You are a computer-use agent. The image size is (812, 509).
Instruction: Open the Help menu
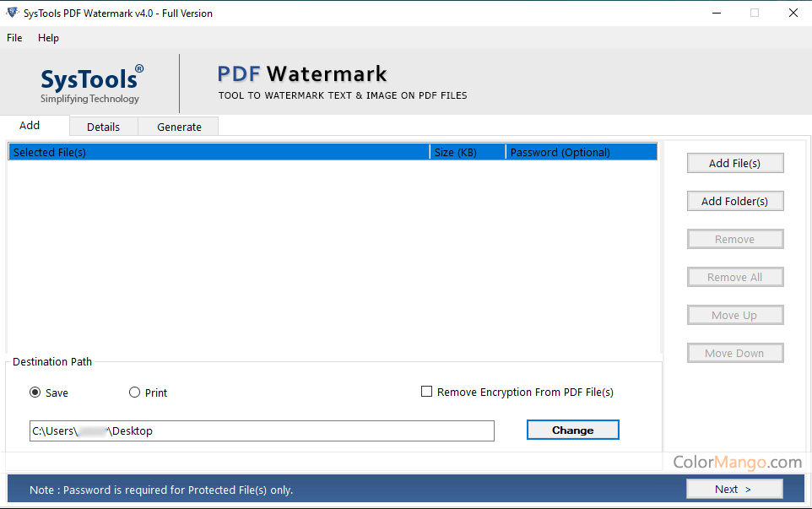click(x=48, y=38)
